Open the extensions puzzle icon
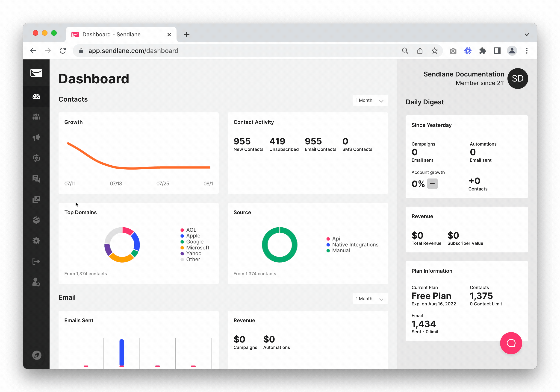Screen dimensions: 560x392 click(482, 51)
